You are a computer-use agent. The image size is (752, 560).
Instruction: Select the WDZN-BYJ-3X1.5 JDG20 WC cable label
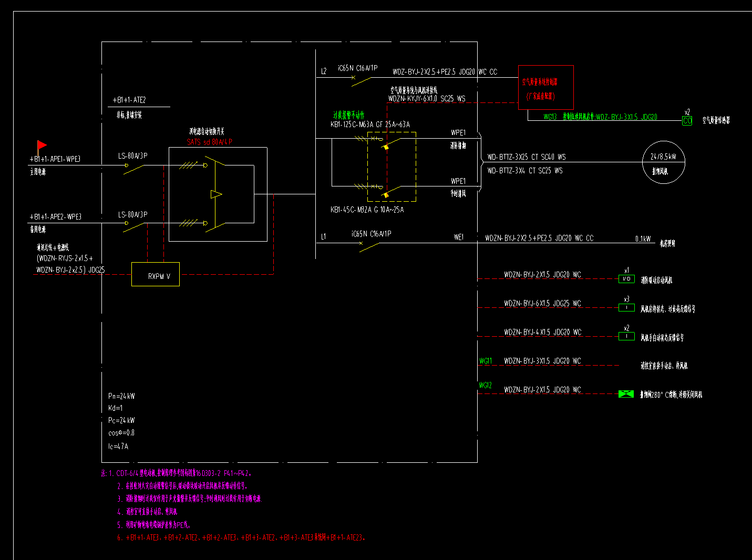(542, 361)
